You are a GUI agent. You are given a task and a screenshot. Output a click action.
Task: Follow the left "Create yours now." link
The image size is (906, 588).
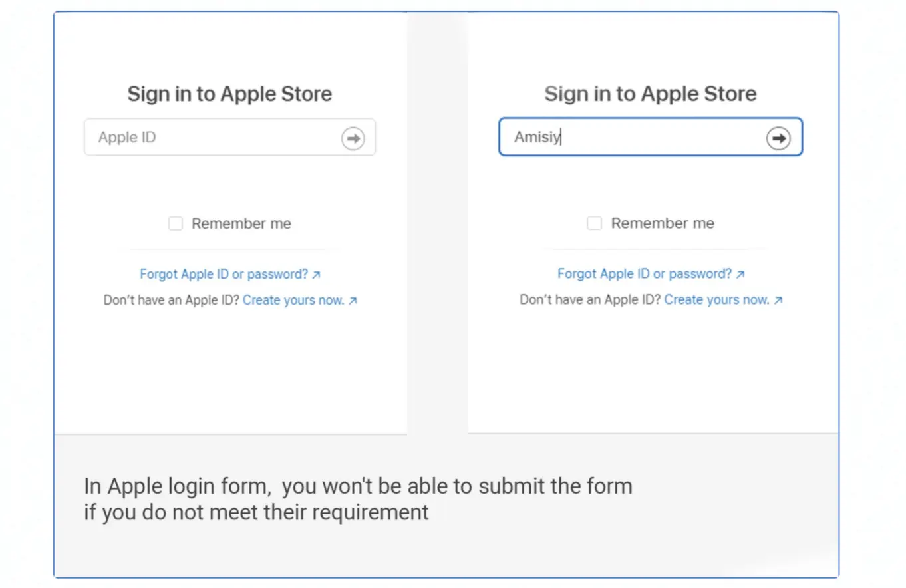pyautogui.click(x=293, y=300)
